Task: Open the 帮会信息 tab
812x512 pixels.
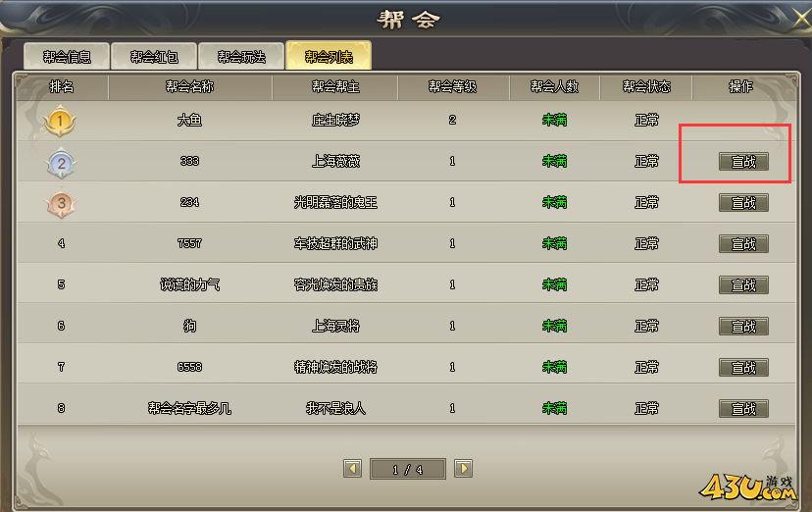Action: pyautogui.click(x=67, y=57)
